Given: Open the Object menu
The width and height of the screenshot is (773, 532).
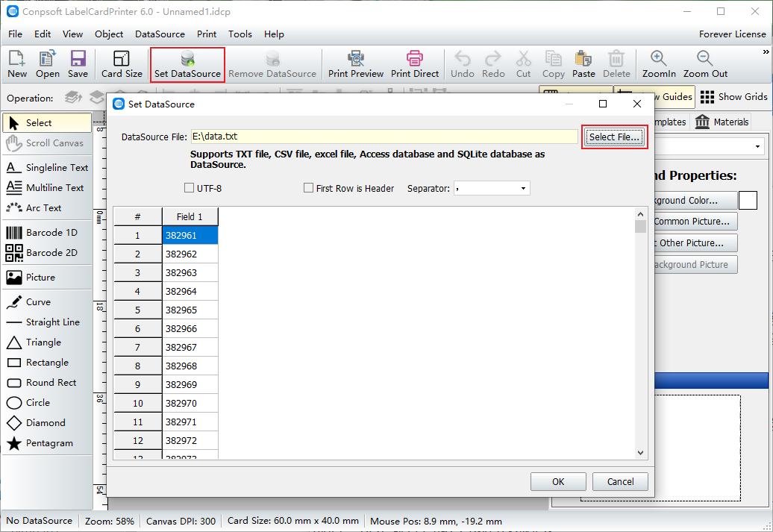Looking at the screenshot, I should tap(109, 34).
